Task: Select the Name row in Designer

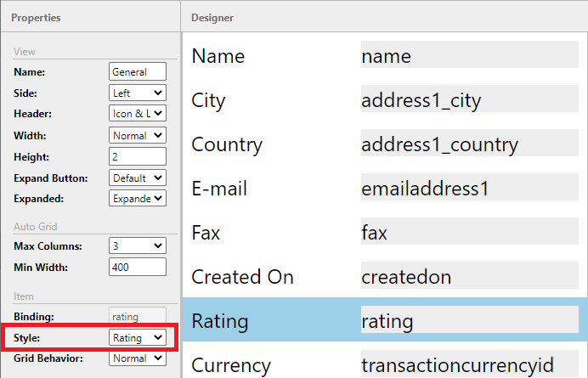Action: [x=384, y=56]
